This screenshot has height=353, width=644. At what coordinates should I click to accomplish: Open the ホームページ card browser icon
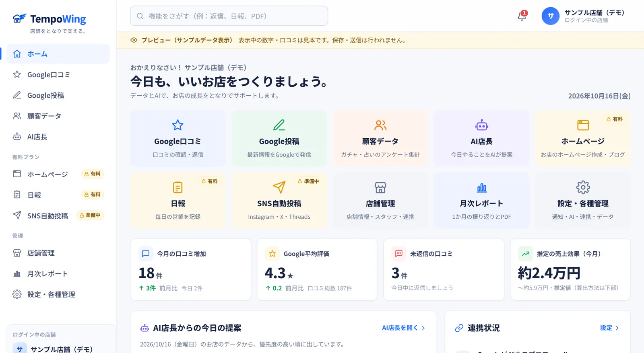point(583,125)
